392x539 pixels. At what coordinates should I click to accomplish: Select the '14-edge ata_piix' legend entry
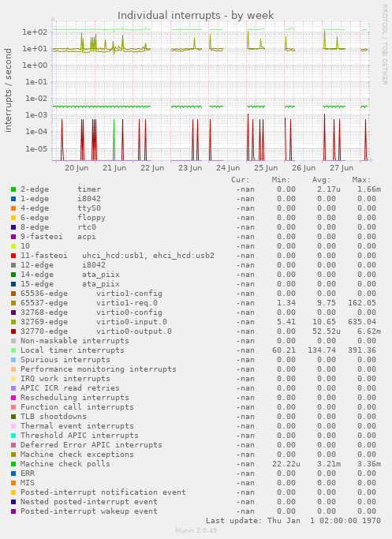coord(70,275)
